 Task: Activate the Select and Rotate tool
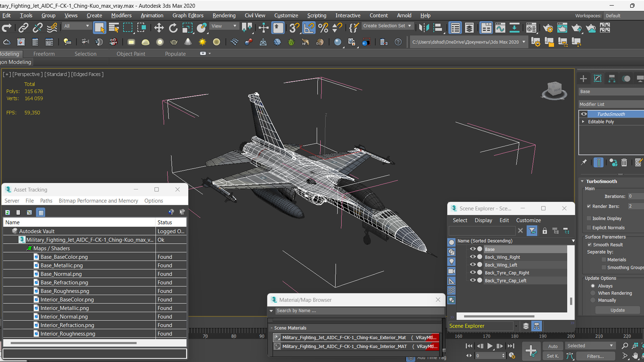[173, 28]
